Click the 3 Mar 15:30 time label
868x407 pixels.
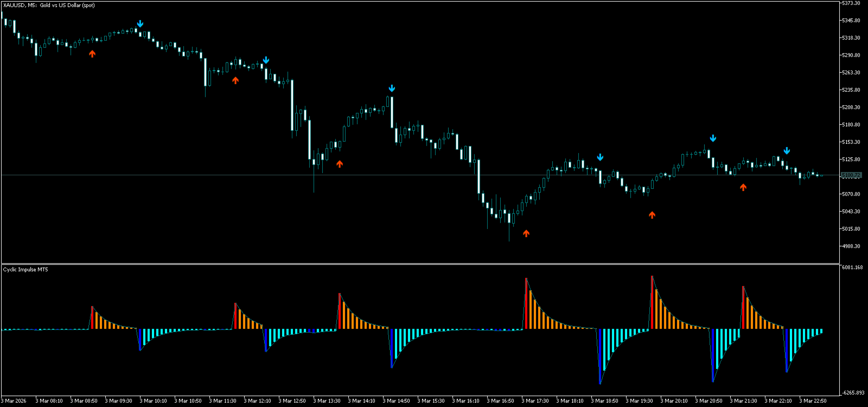tap(431, 401)
